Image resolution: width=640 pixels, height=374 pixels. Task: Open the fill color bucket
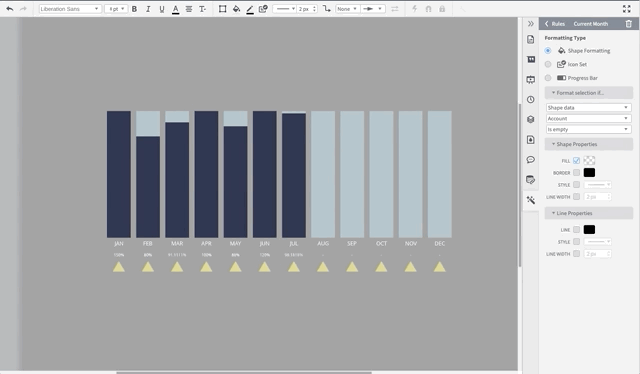(236, 9)
